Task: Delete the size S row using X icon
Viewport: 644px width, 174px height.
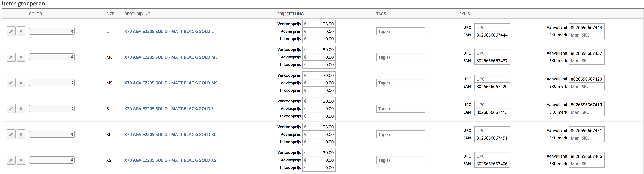Action: point(21,108)
